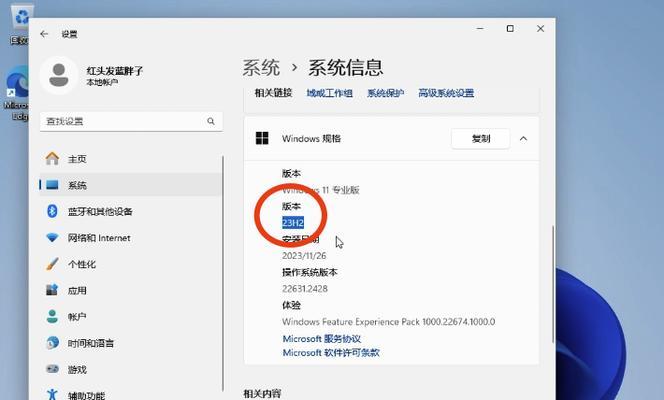The height and width of the screenshot is (400, 664).
Task: Click the 相关链接 label
Action: tap(273, 93)
